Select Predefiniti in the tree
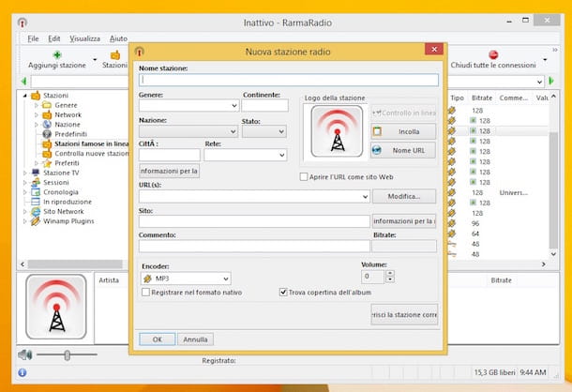 (x=70, y=134)
